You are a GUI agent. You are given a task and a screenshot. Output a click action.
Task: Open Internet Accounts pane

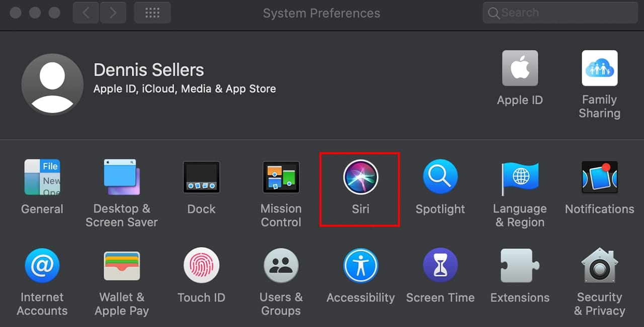point(42,266)
